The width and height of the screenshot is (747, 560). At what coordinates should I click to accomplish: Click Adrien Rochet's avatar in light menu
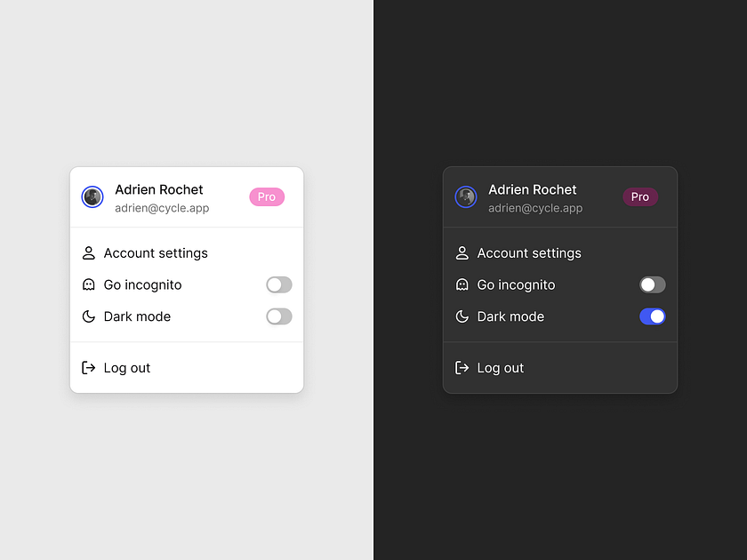[x=92, y=196]
